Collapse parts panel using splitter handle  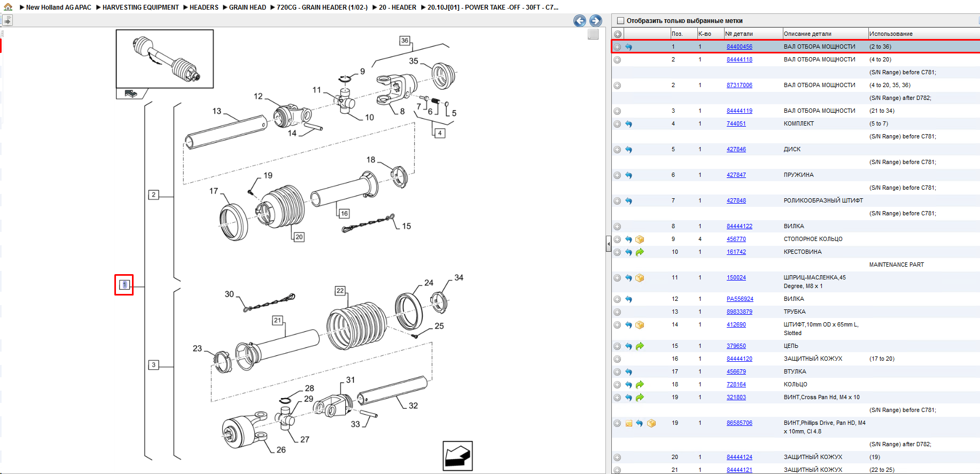point(609,244)
